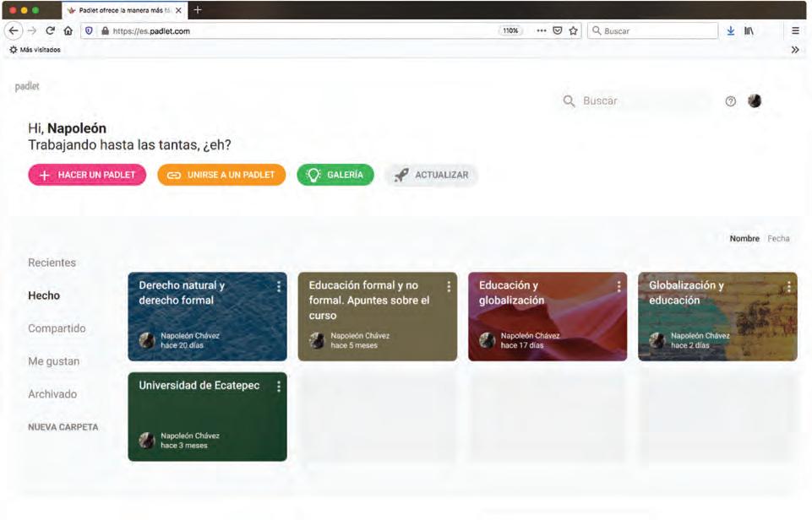812x520 pixels.
Task: Open a new browser tab with plus
Action: (198, 10)
